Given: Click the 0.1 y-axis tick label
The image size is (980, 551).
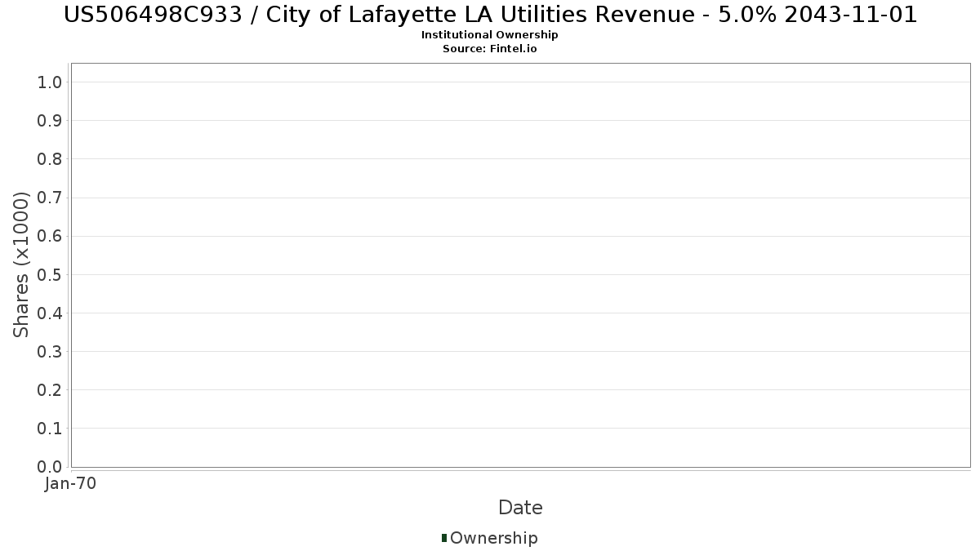Looking at the screenshot, I should (x=50, y=429).
